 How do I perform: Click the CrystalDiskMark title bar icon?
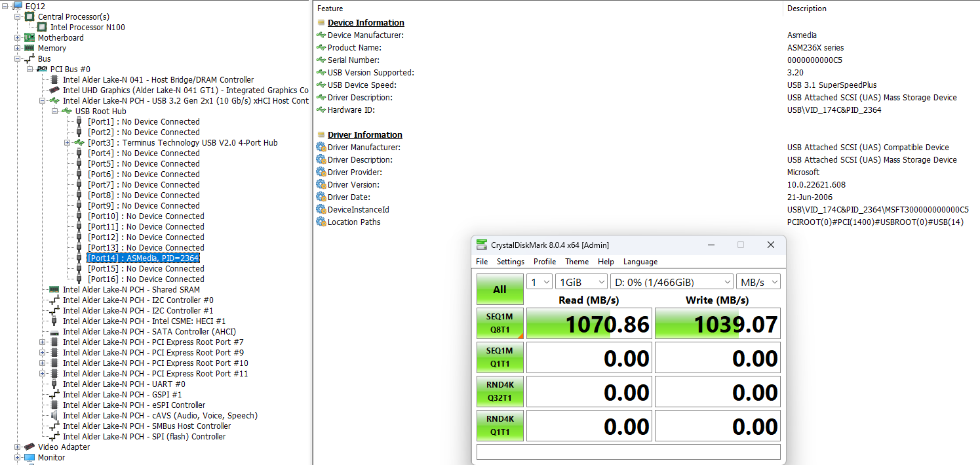[x=482, y=245]
